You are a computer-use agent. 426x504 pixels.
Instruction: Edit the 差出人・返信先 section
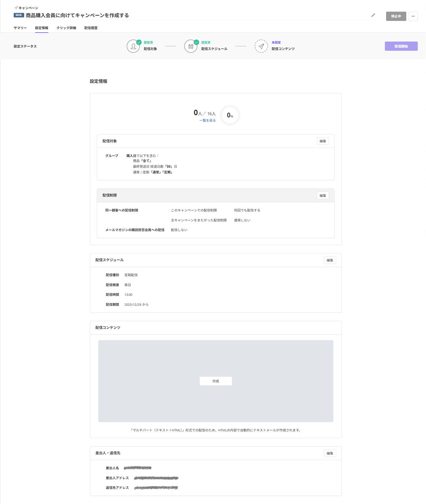point(330,453)
